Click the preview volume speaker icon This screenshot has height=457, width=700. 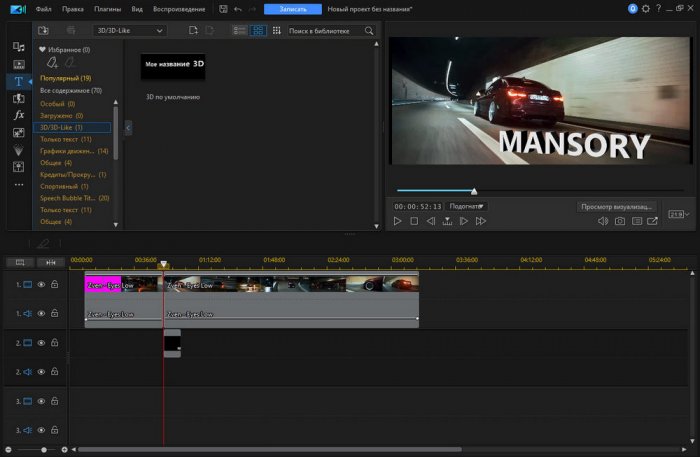pyautogui.click(x=601, y=221)
